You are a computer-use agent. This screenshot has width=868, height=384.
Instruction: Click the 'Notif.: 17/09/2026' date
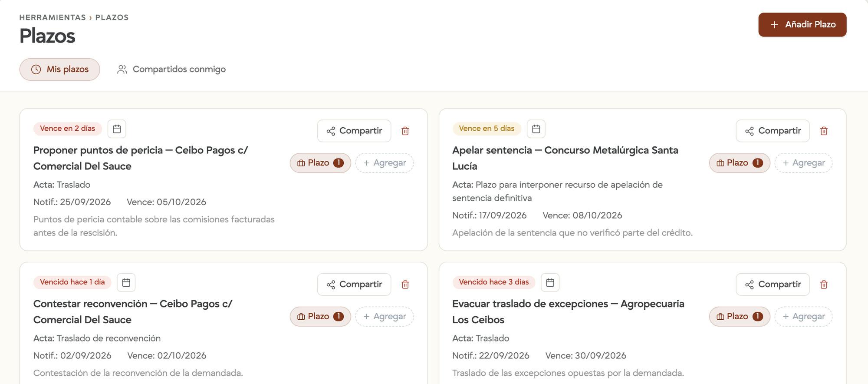click(x=490, y=215)
